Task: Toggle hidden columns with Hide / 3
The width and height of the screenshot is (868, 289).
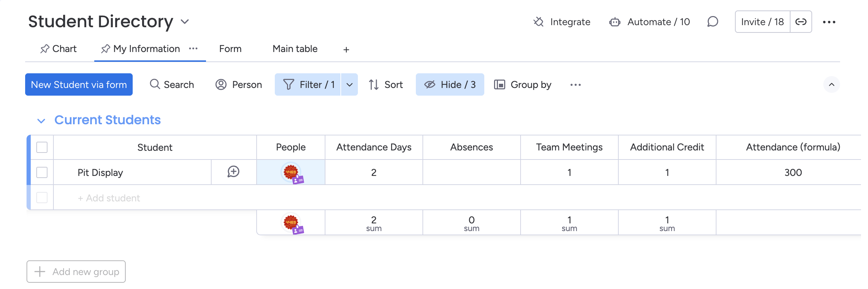Action: [450, 84]
